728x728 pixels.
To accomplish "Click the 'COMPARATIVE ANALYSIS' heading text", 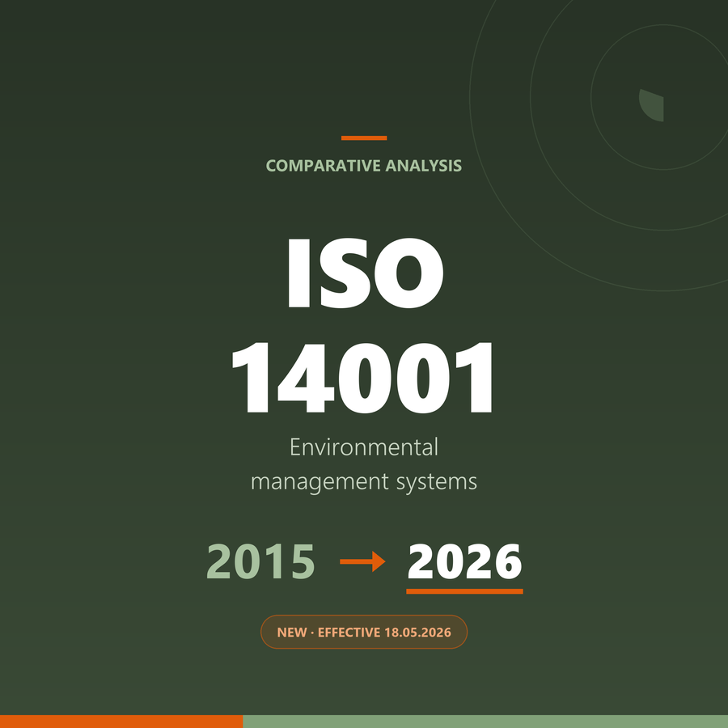I will coord(363,166).
